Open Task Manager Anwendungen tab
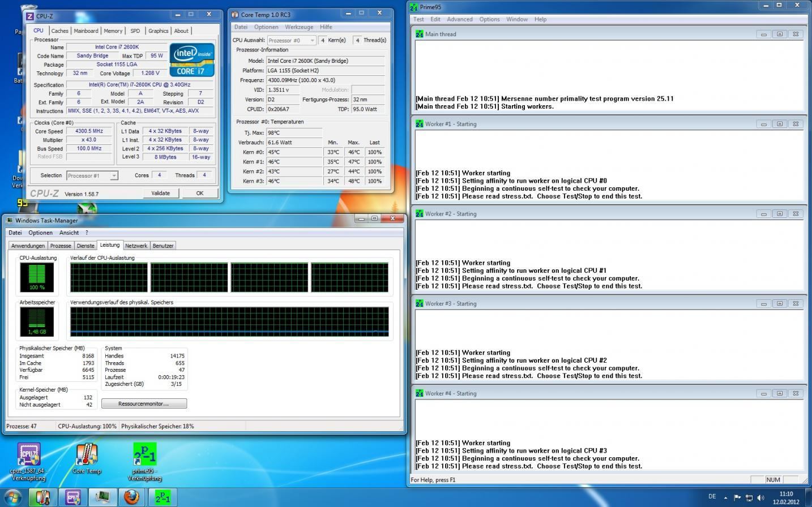Viewport: 812px width, 507px height. point(28,246)
